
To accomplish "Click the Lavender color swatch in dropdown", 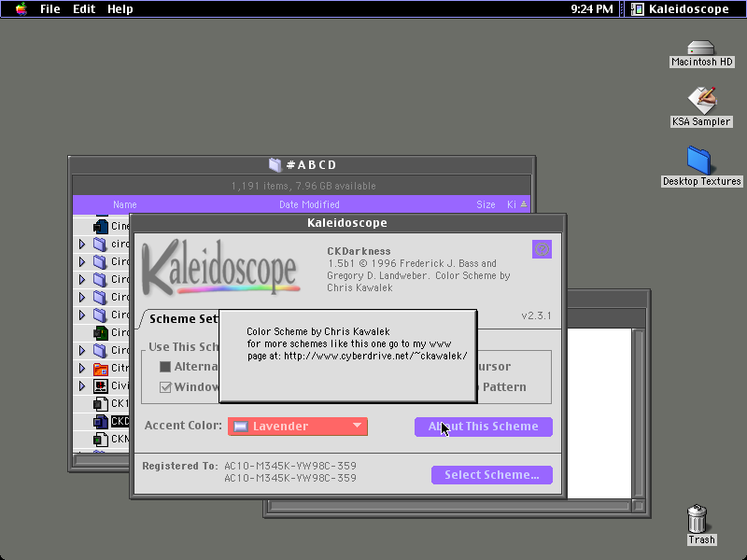I will coord(241,427).
